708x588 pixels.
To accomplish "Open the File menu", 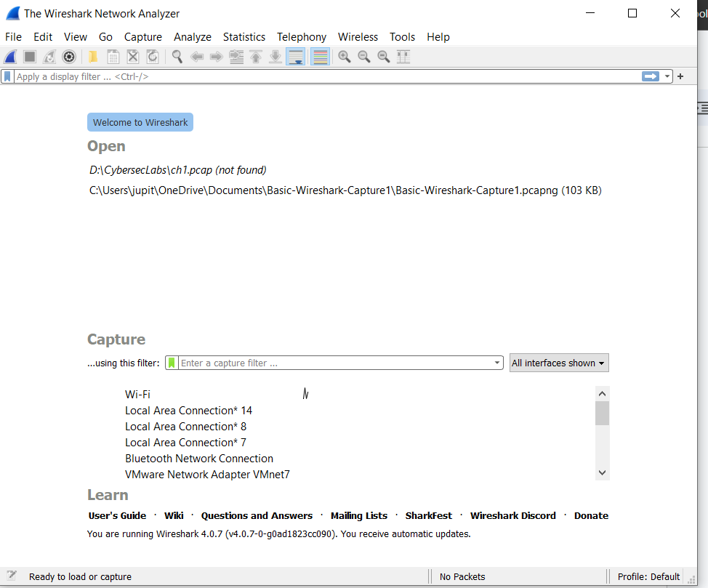I will click(13, 37).
